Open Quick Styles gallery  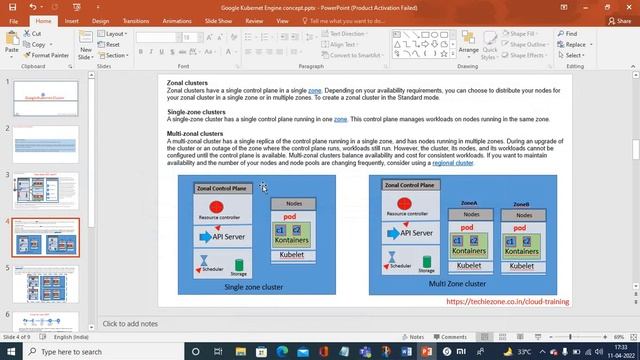489,46
